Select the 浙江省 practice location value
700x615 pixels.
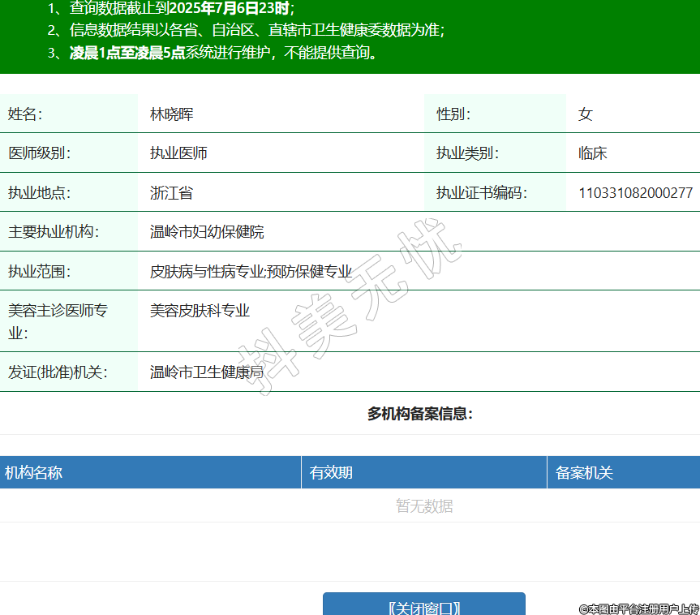tap(171, 193)
